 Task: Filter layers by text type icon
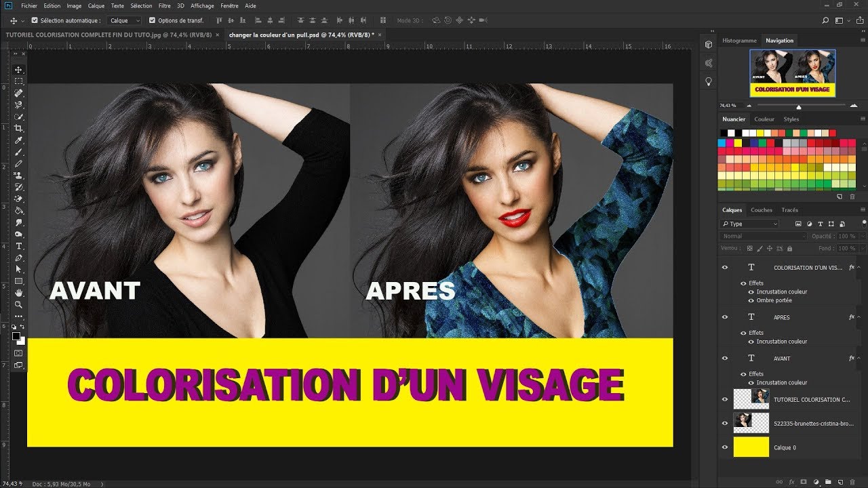point(821,224)
